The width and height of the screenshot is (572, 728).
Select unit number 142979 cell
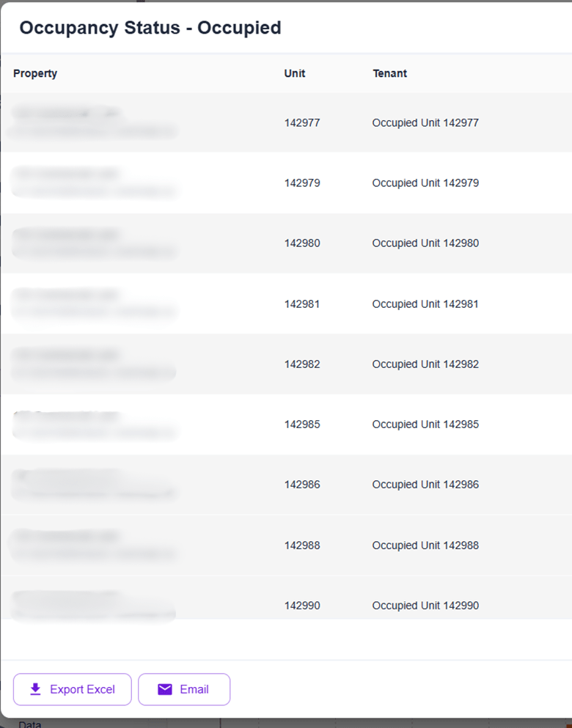(302, 183)
